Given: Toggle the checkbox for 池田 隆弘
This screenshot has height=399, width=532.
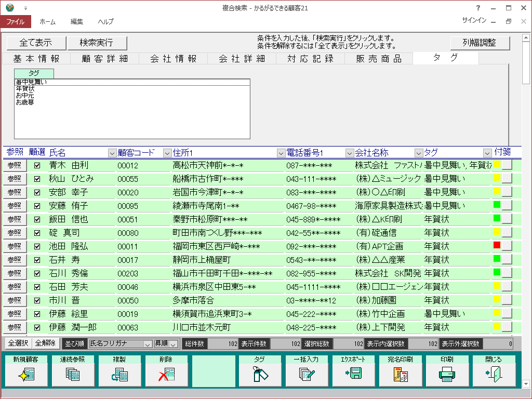Looking at the screenshot, I should tap(37, 247).
